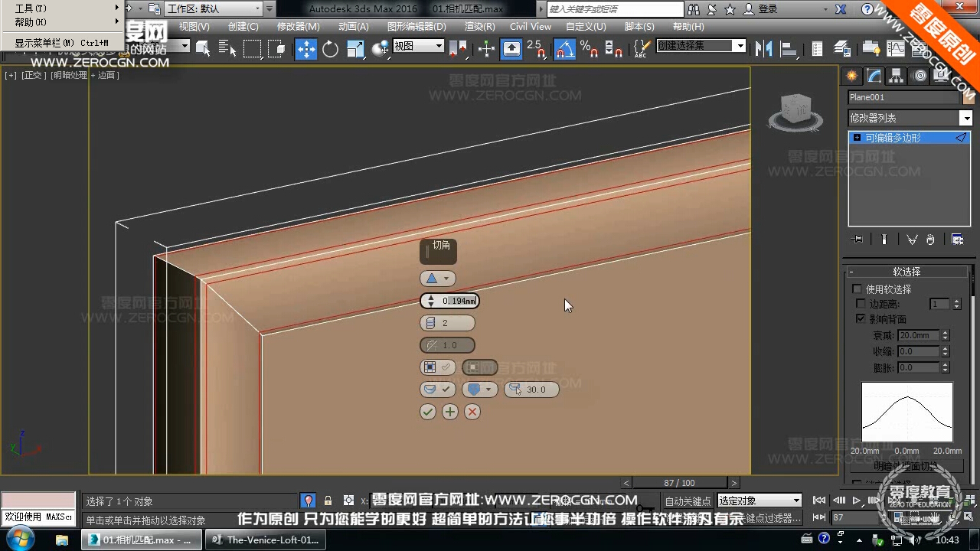Viewport: 980px width, 551px height.
Task: Toggle Window/Crossing selection mode
Action: pyautogui.click(x=276, y=49)
